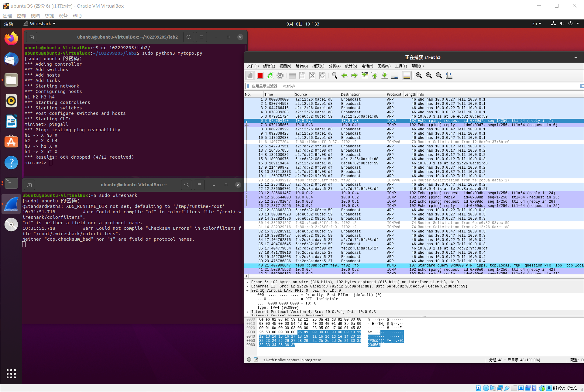Sort by the Source column header
The width and height of the screenshot is (584, 392).
tap(317, 94)
